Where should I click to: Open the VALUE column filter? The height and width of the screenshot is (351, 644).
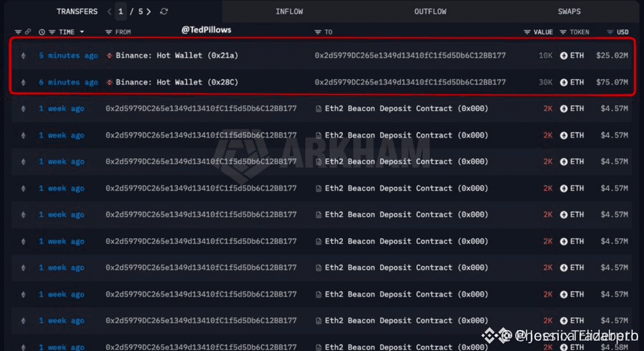[x=527, y=32]
